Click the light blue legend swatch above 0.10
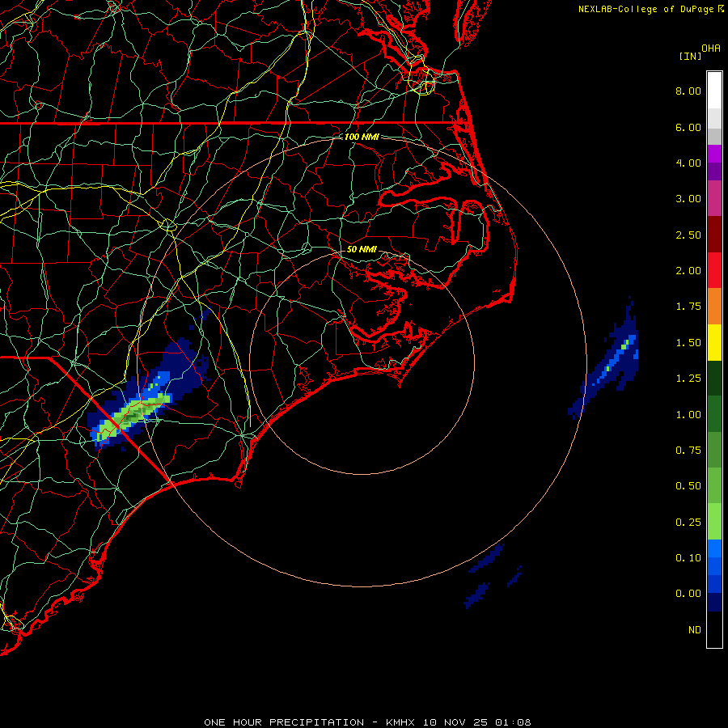 [714, 548]
